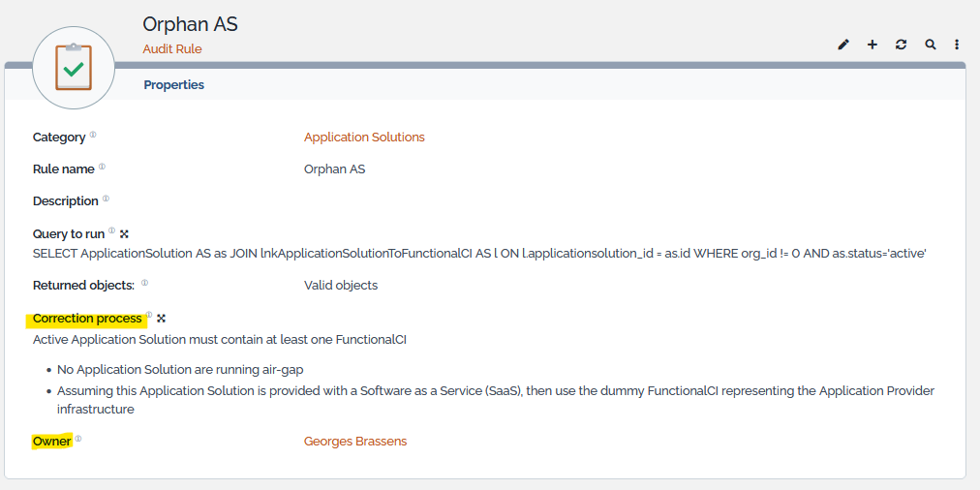Click the Valid objects value
The width and height of the screenshot is (980, 490).
coord(341,286)
